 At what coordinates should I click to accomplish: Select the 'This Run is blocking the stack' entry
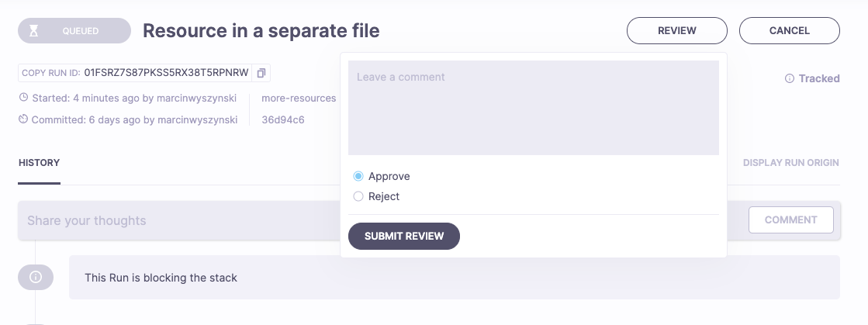(454, 277)
